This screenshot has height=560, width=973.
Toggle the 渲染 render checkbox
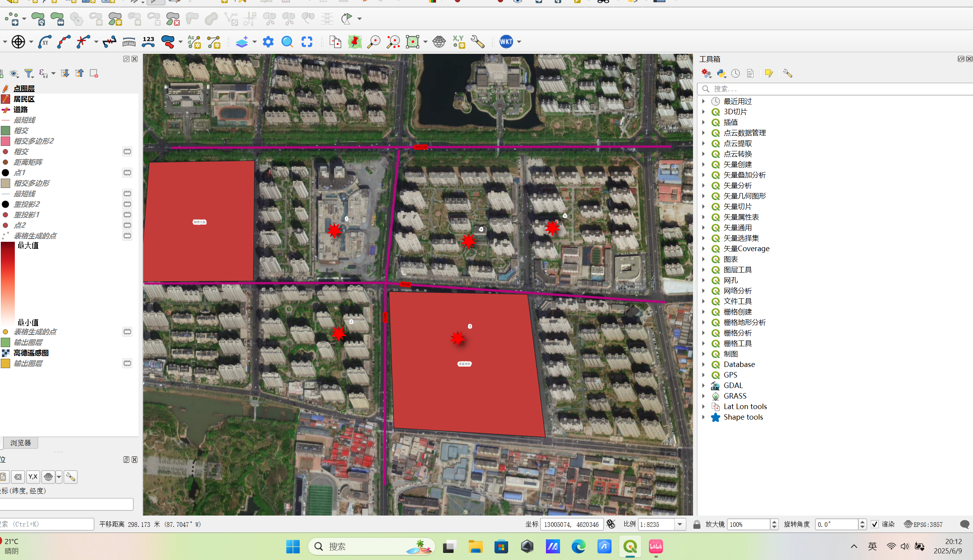875,524
